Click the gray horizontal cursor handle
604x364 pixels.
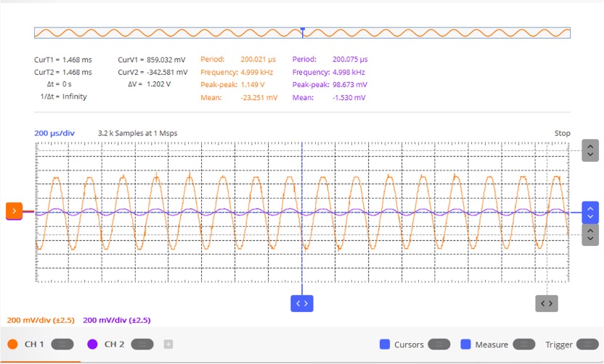(547, 304)
